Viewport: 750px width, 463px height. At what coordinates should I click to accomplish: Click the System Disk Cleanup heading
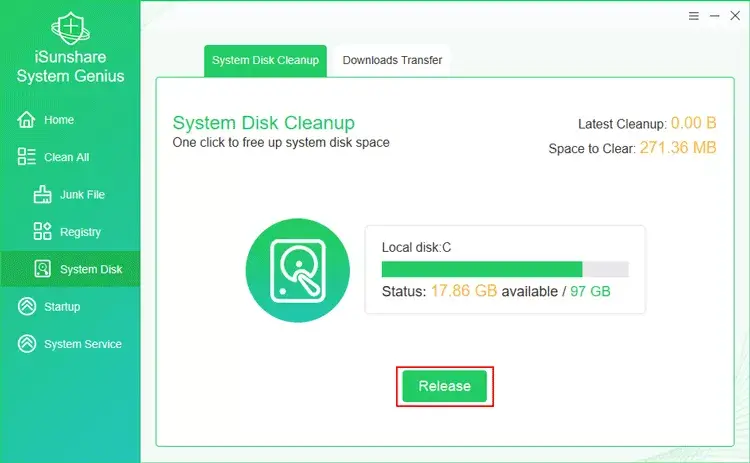(264, 123)
